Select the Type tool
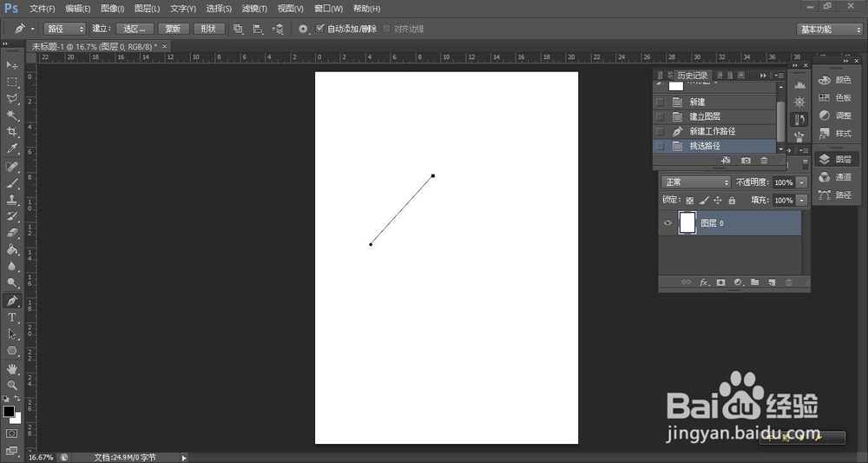 [x=11, y=317]
